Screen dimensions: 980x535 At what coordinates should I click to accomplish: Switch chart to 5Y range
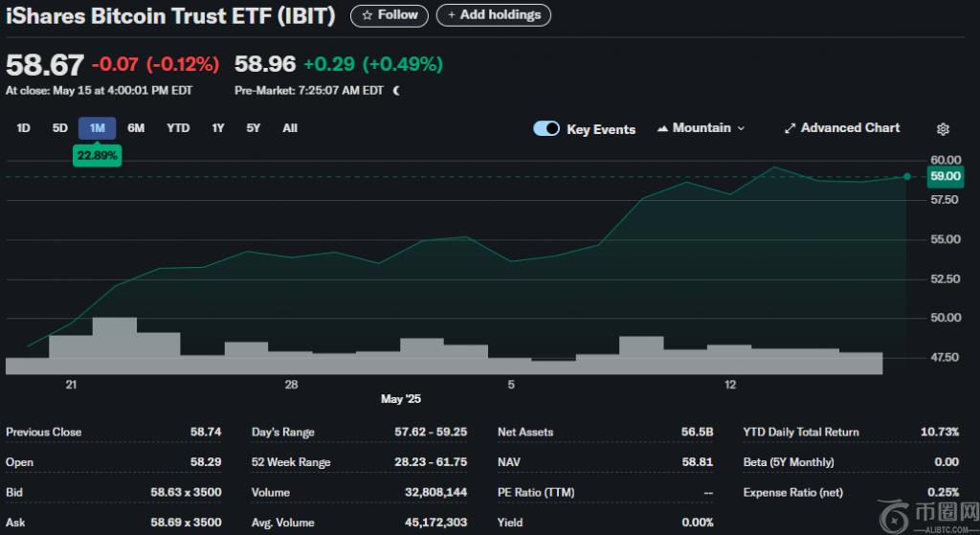[253, 128]
